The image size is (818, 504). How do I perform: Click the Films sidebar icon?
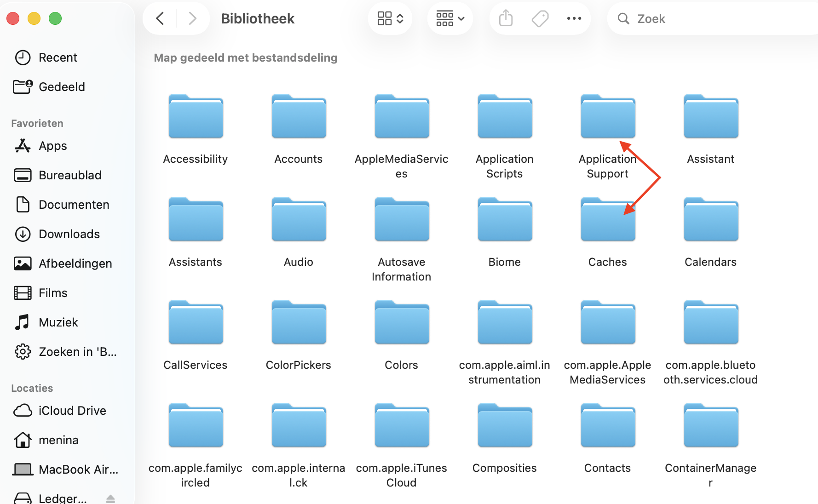tap(22, 292)
